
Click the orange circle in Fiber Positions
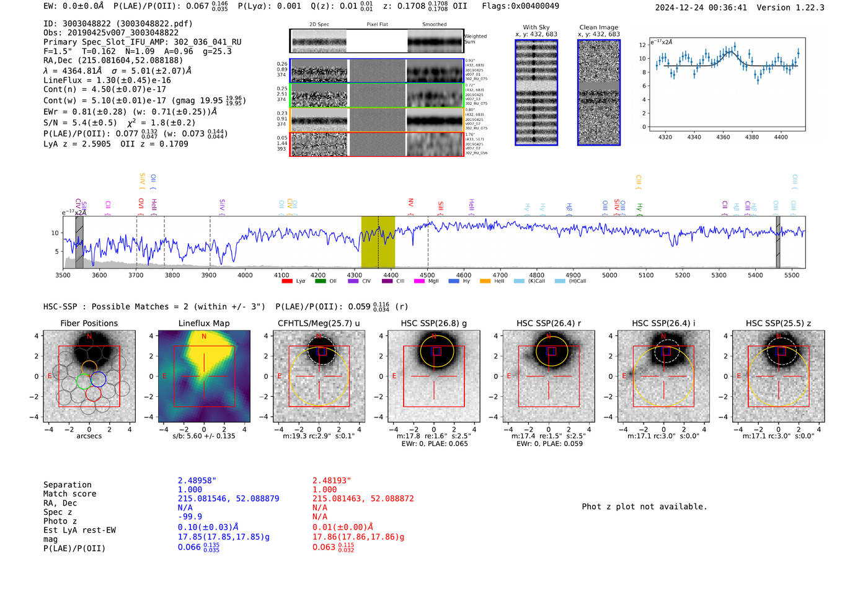[x=89, y=368]
